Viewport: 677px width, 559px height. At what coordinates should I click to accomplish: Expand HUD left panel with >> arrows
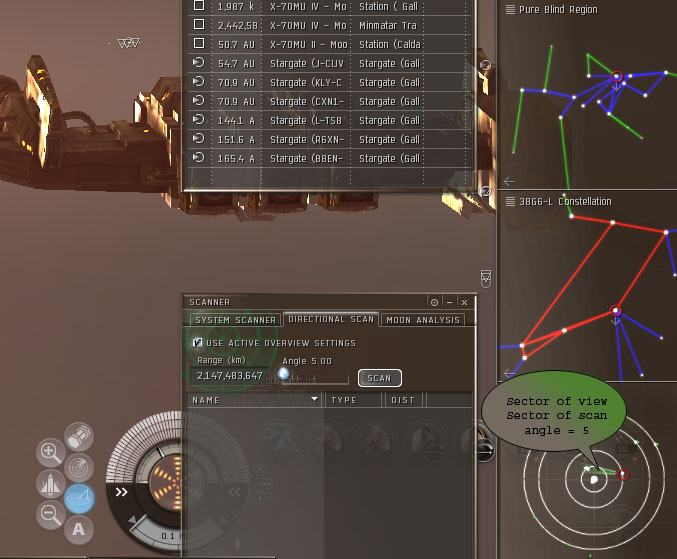(122, 492)
